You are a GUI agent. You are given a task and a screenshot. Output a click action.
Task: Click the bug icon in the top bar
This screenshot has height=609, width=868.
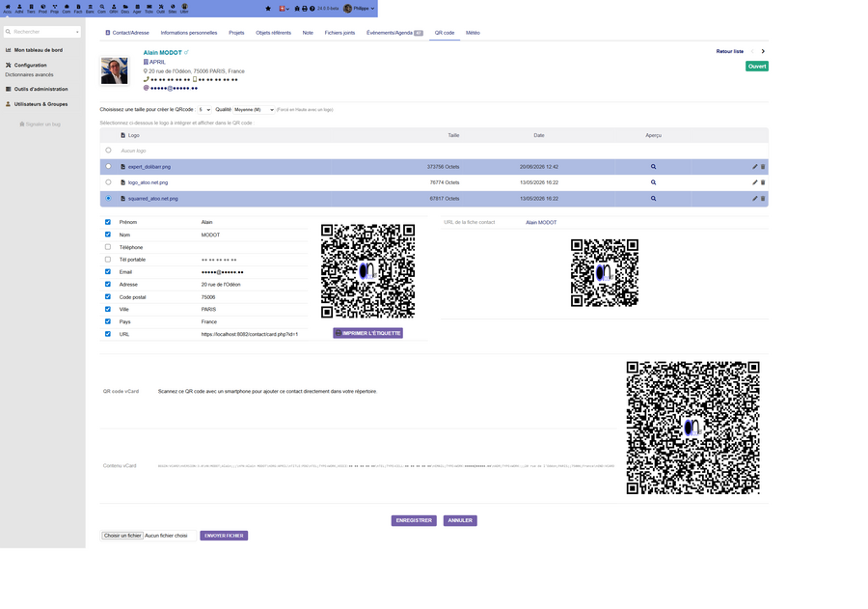click(x=297, y=9)
